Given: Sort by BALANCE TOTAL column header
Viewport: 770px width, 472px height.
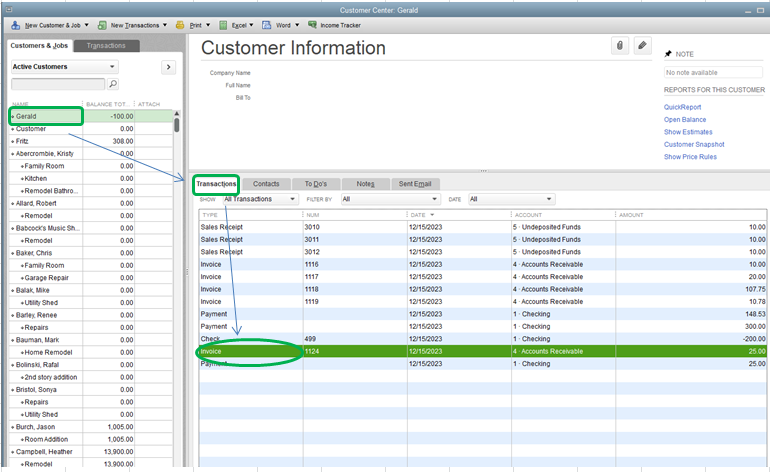Looking at the screenshot, I should pos(108,104).
